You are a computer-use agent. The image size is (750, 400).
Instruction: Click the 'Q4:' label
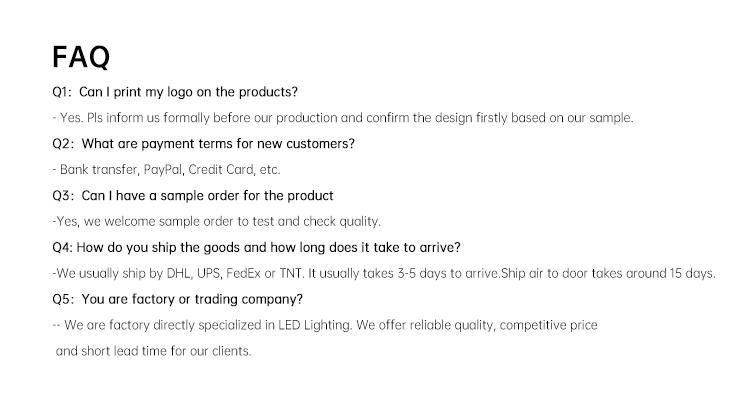[x=63, y=247]
